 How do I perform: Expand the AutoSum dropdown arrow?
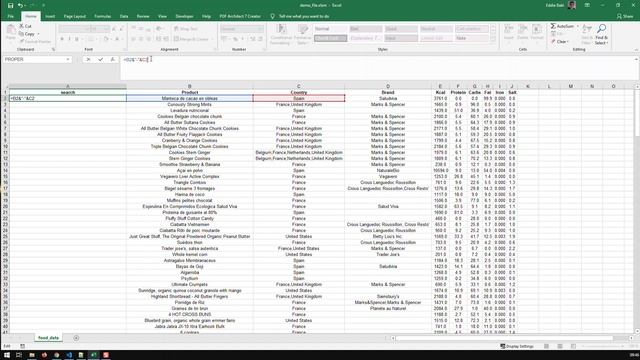[x=578, y=26]
